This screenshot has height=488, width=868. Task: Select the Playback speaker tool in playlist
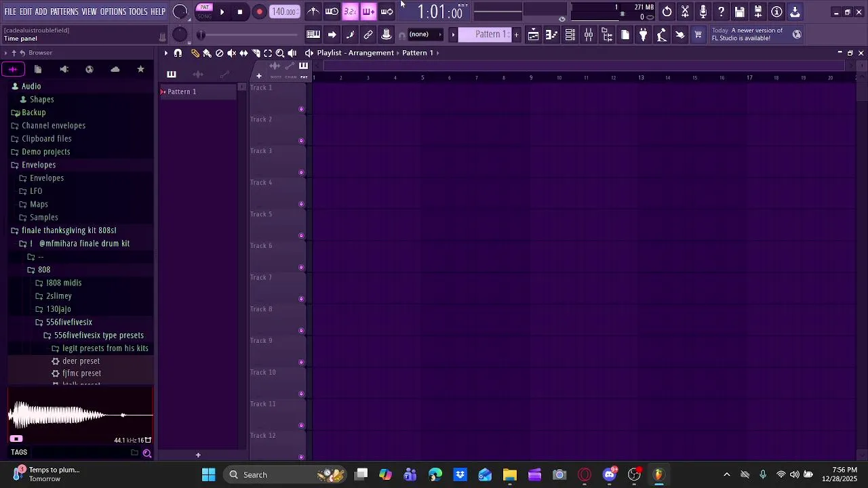292,53
